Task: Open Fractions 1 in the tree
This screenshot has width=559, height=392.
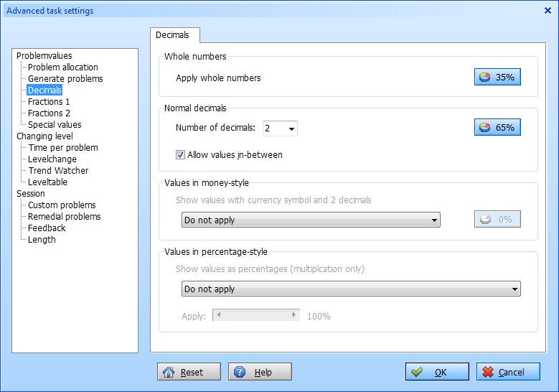Action: pyautogui.click(x=49, y=102)
